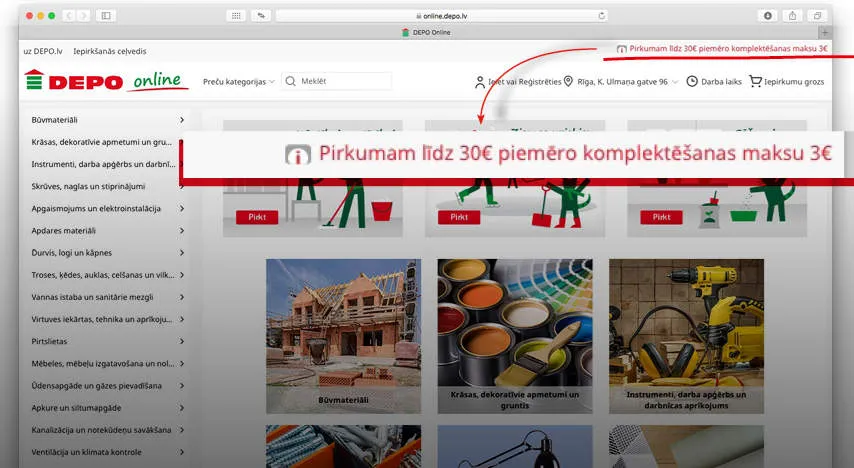The width and height of the screenshot is (854, 468).
Task: Open Apkure un siltumapgāde sidebar item
Action: [x=76, y=408]
